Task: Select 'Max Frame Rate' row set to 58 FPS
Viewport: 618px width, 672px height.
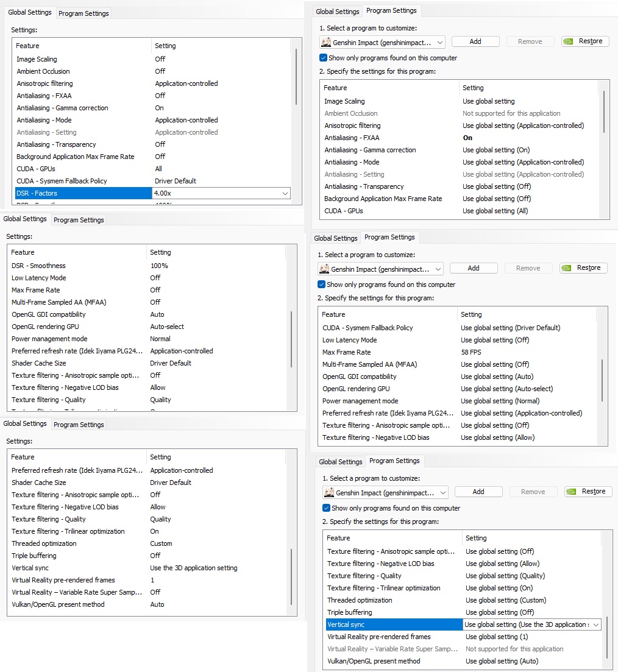Action: [459, 352]
